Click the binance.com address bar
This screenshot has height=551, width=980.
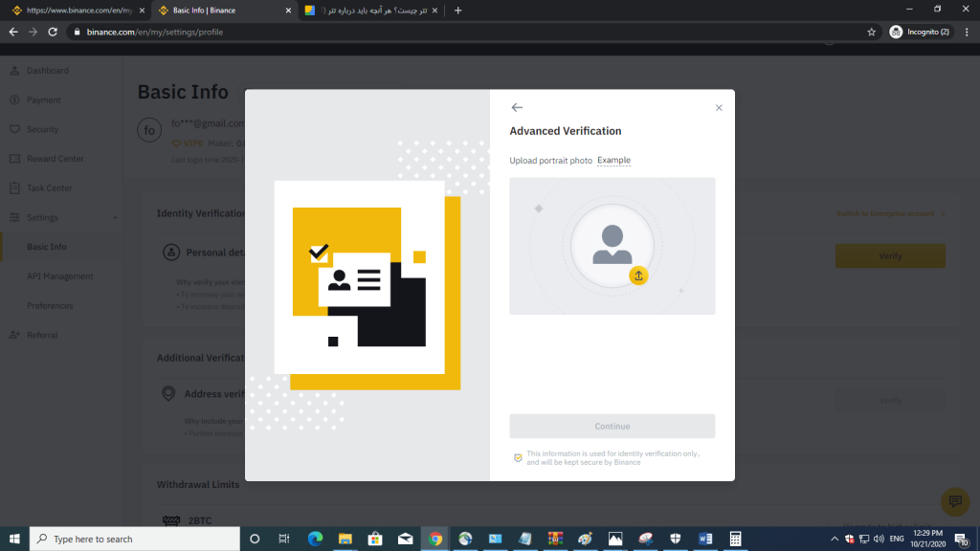(469, 32)
